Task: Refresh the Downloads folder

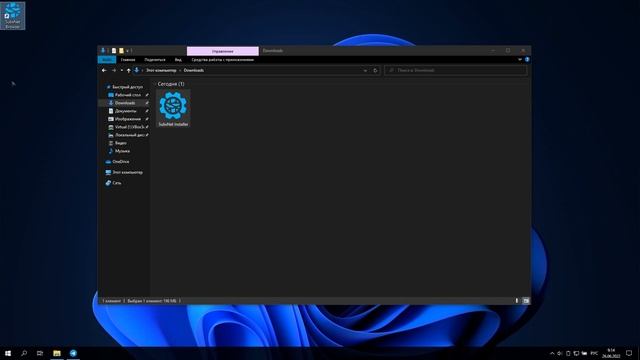Action: (375, 70)
